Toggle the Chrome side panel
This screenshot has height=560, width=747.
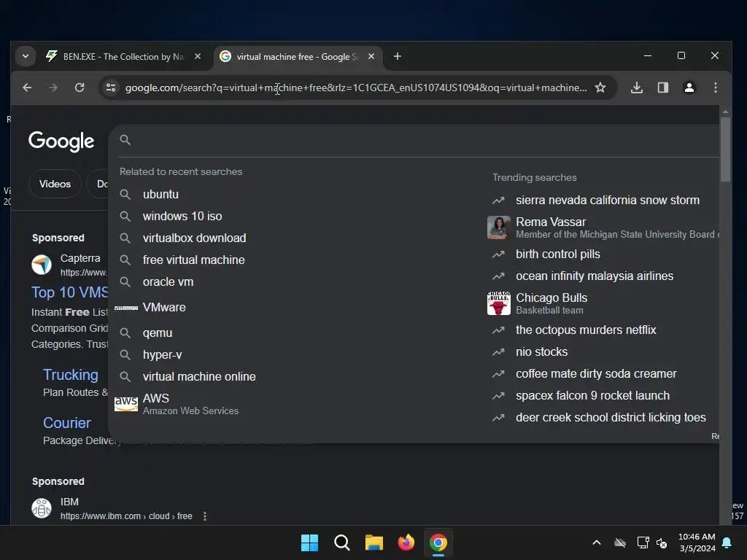[662, 87]
